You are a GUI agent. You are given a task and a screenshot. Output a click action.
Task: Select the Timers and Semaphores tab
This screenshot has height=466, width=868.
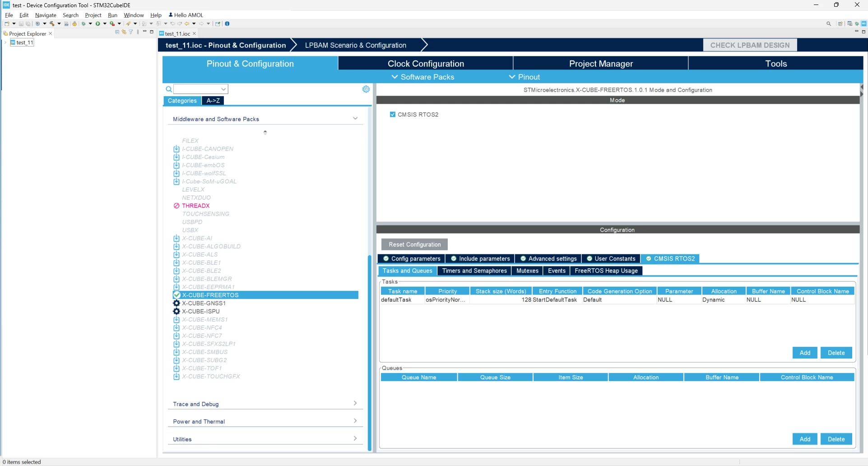(474, 271)
